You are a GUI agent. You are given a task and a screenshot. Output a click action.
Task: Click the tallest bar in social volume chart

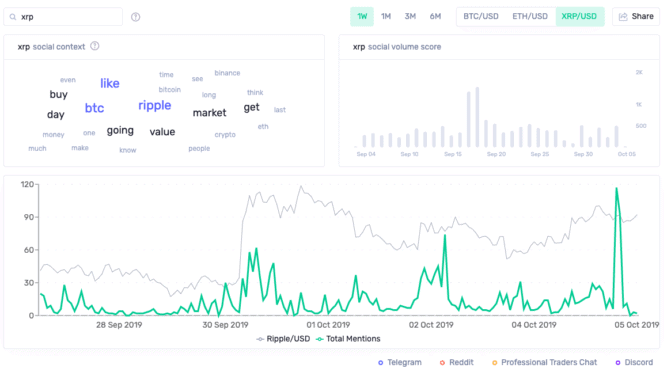tap(477, 117)
